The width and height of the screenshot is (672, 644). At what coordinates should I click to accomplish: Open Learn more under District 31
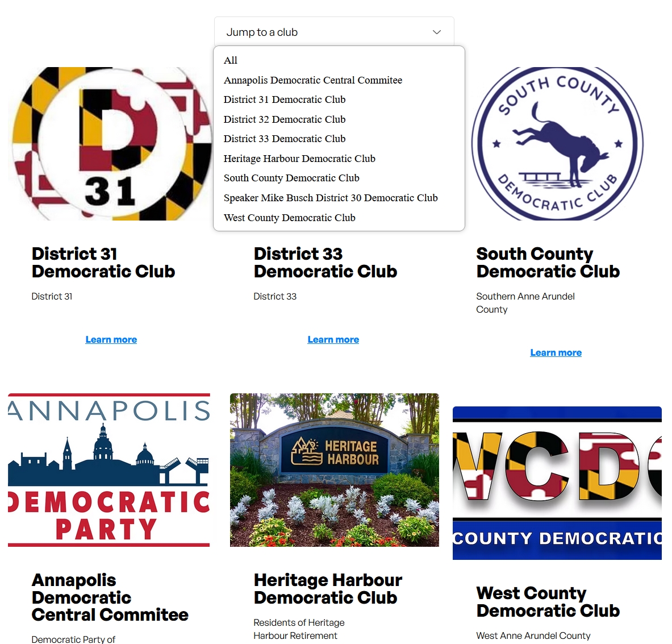pyautogui.click(x=111, y=339)
